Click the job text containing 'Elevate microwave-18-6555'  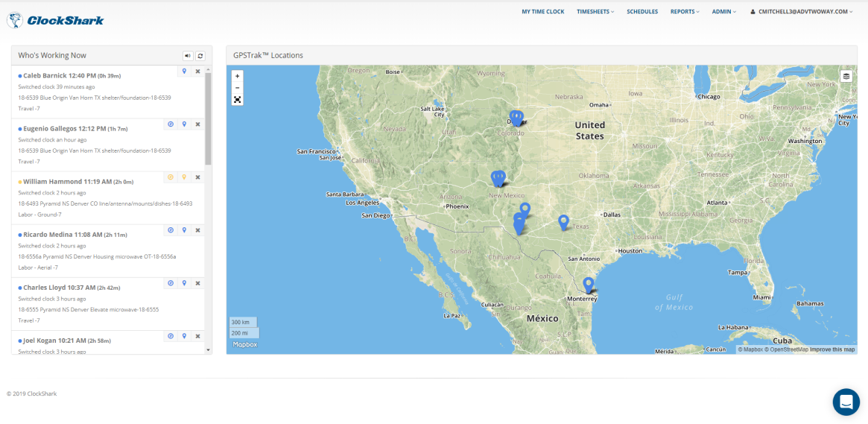coord(89,309)
